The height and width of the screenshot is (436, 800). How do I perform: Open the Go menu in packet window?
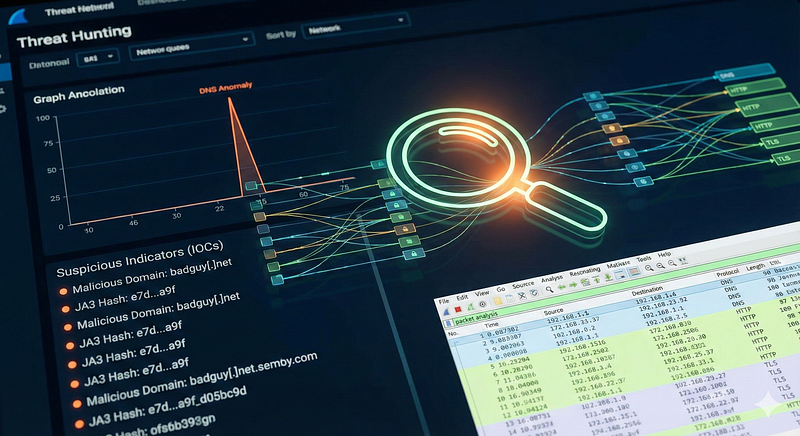pyautogui.click(x=501, y=289)
